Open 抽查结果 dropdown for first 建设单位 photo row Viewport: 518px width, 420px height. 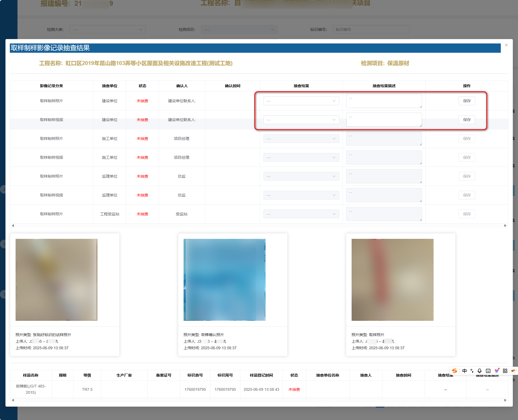pyautogui.click(x=301, y=101)
